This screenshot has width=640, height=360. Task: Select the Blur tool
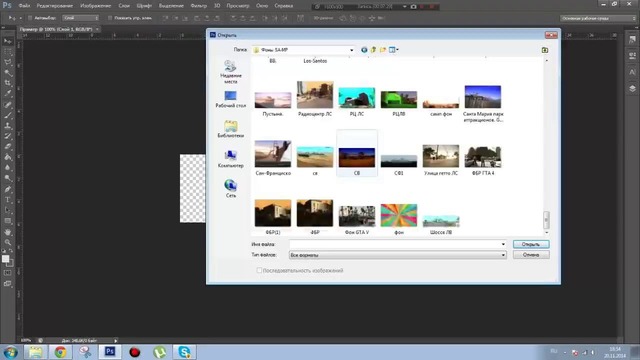(x=8, y=168)
